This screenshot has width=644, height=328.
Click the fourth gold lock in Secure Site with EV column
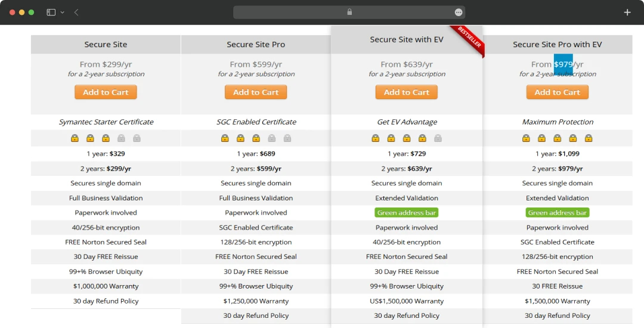pos(422,138)
